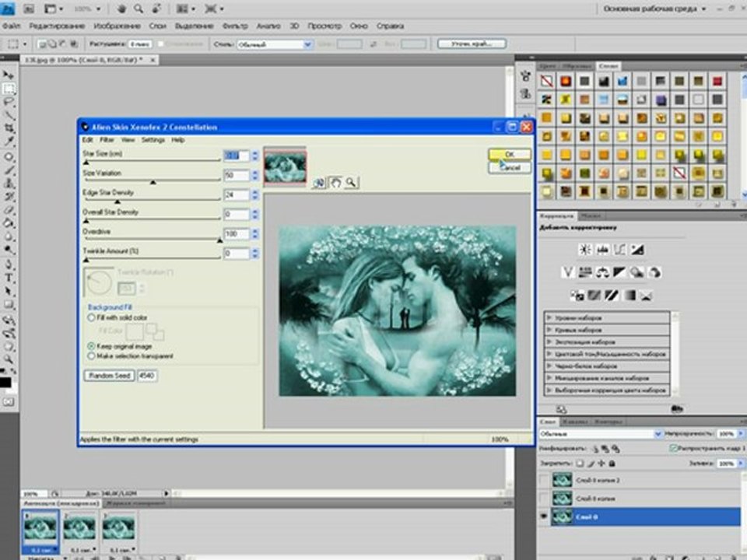
Task: Open the 'Стиль' dropdown in the options bar
Action: coord(275,44)
